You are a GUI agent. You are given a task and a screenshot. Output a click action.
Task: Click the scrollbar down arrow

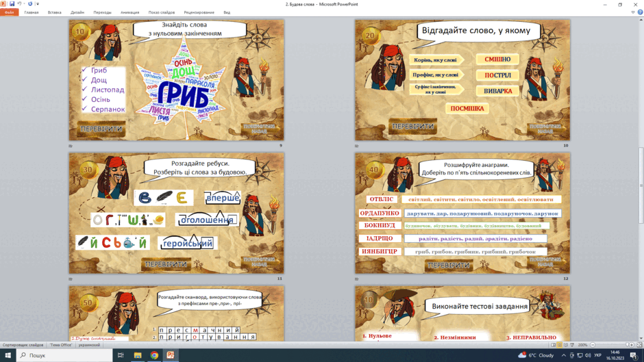pyautogui.click(x=641, y=338)
